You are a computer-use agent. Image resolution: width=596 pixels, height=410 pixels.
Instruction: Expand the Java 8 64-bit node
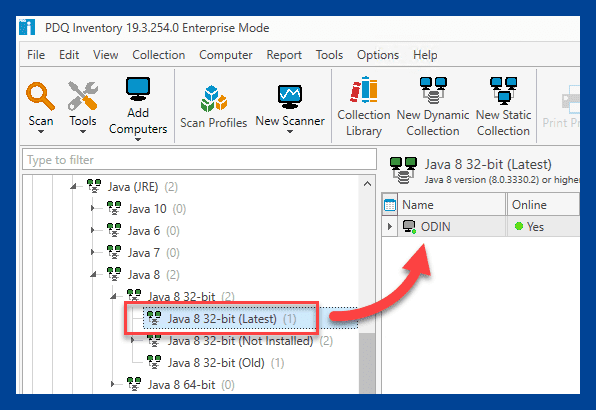tap(113, 384)
